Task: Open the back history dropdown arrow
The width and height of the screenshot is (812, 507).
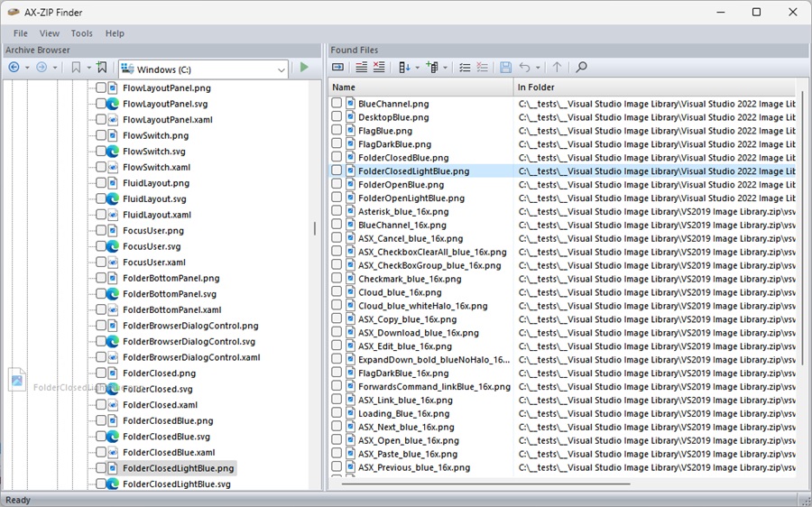Action: tap(27, 68)
